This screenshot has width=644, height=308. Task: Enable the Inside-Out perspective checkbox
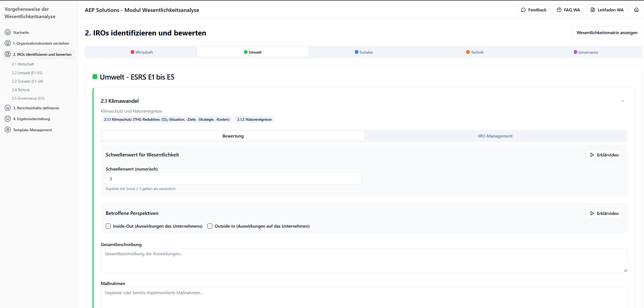click(108, 226)
